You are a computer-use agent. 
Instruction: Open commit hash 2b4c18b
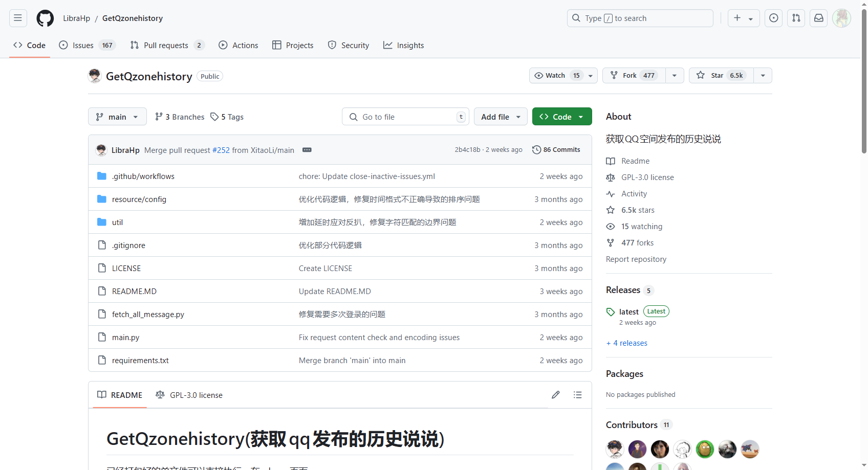[x=467, y=150]
